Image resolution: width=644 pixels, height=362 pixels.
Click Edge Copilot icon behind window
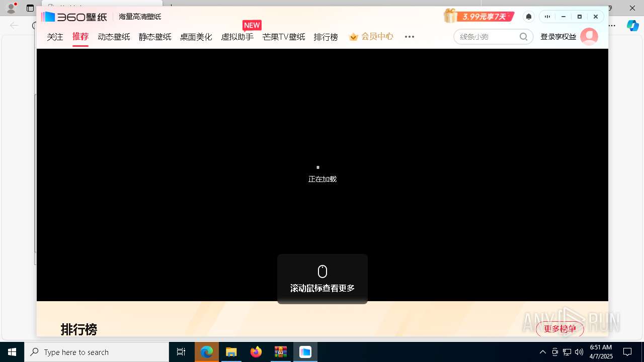pyautogui.click(x=632, y=26)
